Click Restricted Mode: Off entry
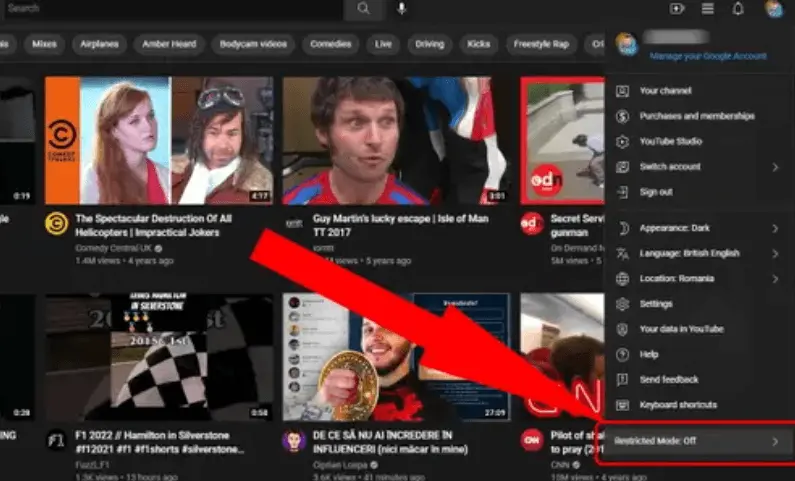The height and width of the screenshot is (481, 795). point(697,441)
